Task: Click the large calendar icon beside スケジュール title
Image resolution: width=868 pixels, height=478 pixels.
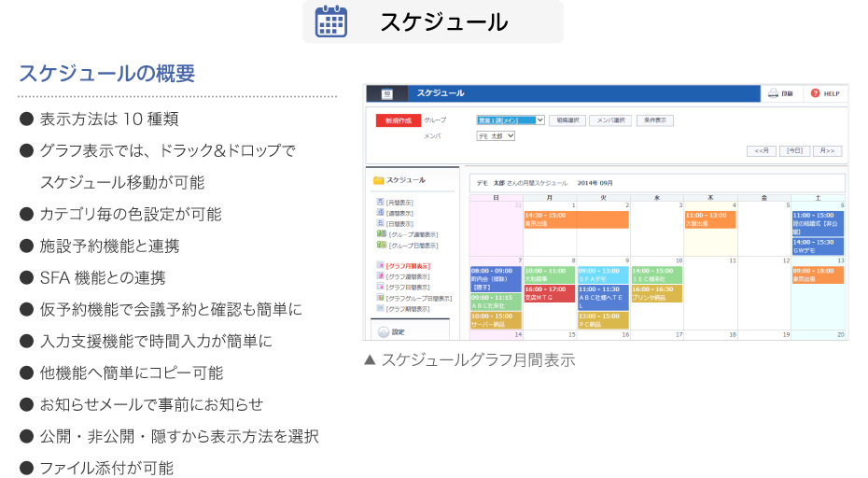Action: [x=331, y=21]
